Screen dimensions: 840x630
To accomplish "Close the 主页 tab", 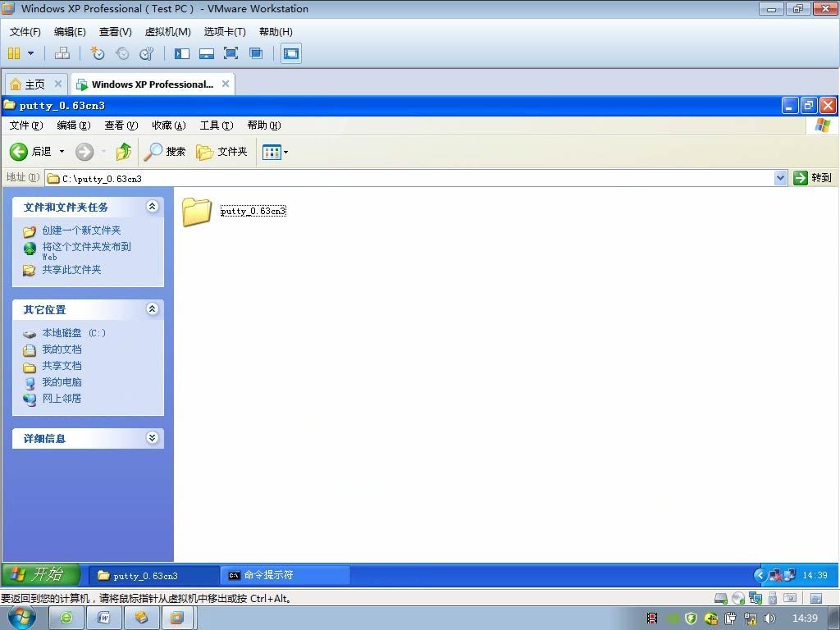I will point(58,84).
